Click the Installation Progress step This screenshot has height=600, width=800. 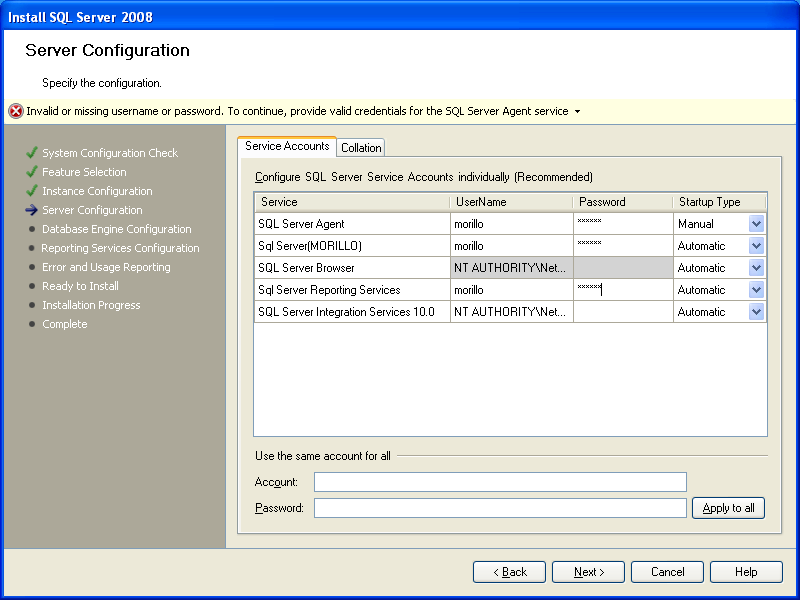click(91, 305)
